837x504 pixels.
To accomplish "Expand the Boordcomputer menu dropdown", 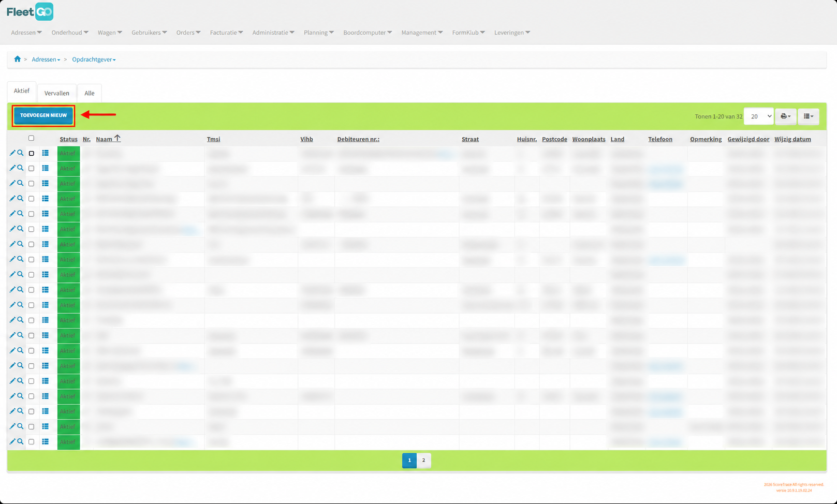I will (368, 33).
